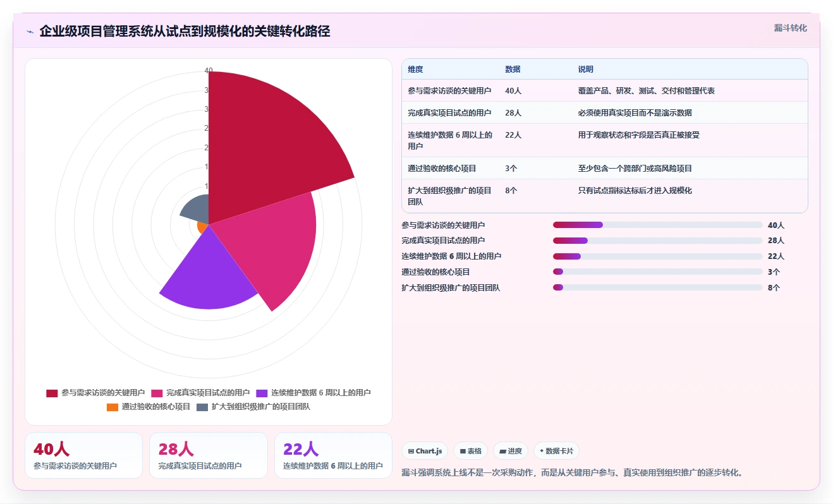Click table cell 完成真实项目试点的用户
This screenshot has height=504, width=833.
point(450,112)
